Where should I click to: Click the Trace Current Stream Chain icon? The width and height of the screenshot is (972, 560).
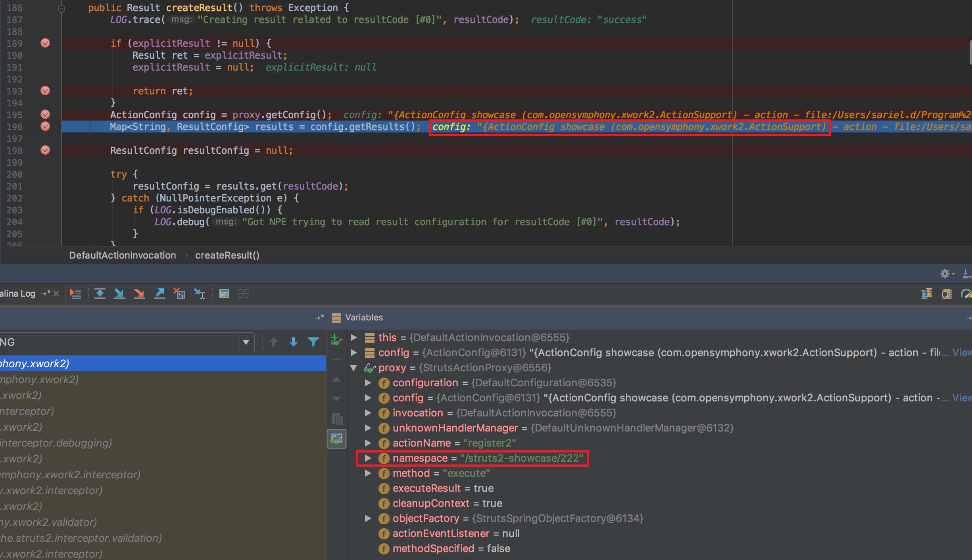coord(244,293)
